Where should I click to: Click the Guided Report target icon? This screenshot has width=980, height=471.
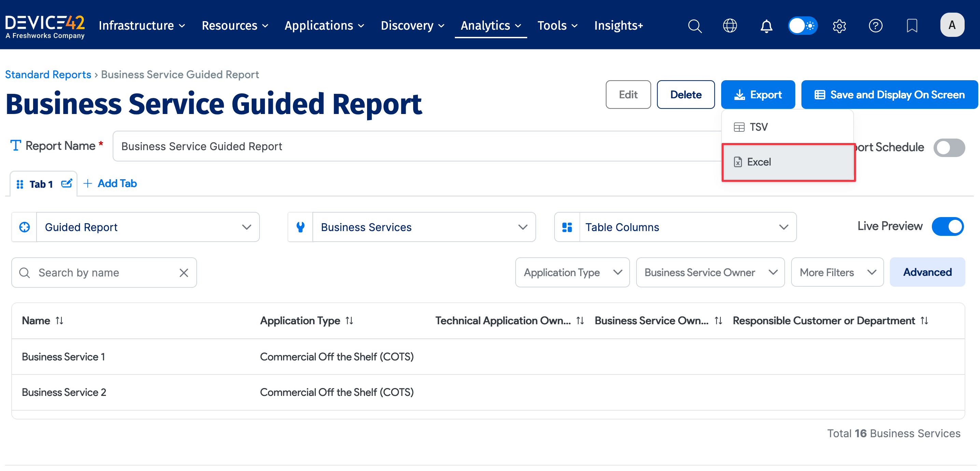tap(24, 227)
